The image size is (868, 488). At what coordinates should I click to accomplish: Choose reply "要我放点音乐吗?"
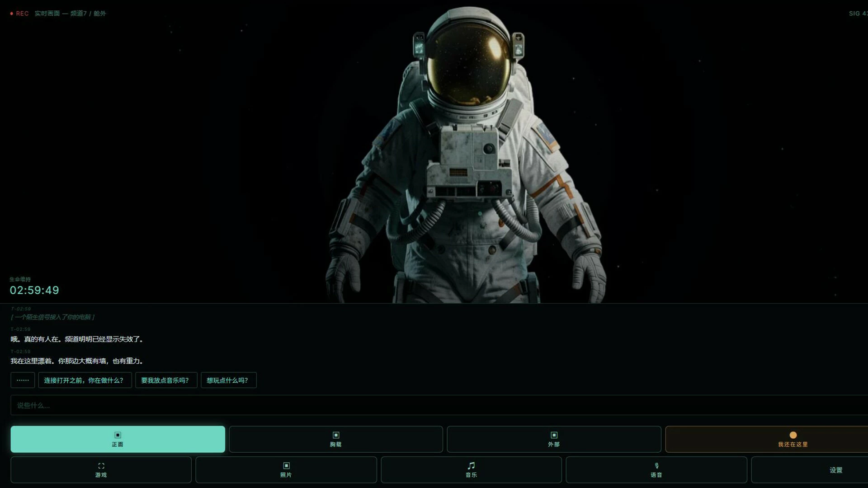[x=166, y=380]
